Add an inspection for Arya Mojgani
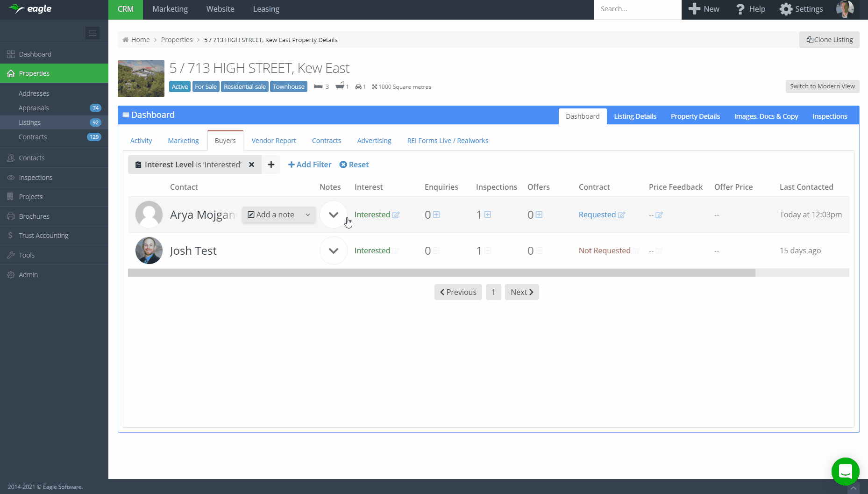Screen dimensions: 868x494 tap(488, 215)
